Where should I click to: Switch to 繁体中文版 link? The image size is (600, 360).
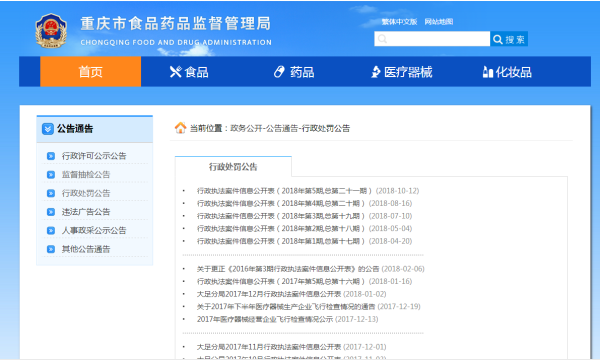399,22
